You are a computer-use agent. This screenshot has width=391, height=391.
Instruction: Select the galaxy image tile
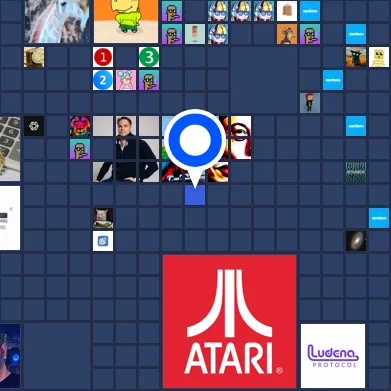[x=356, y=241]
